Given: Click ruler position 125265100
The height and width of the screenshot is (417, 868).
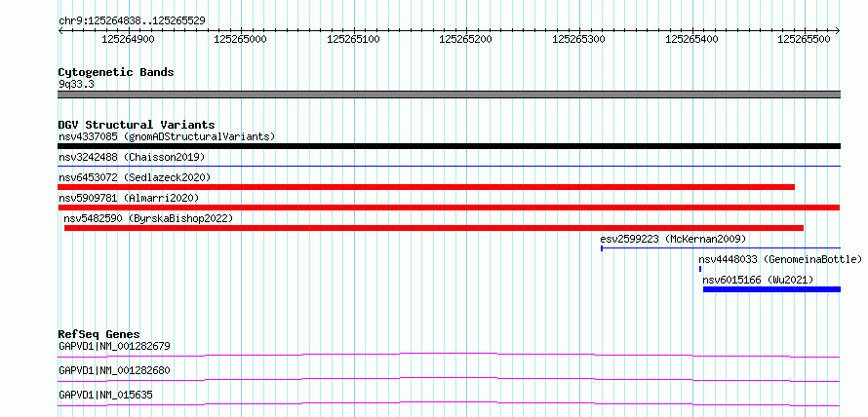Looking at the screenshot, I should [354, 39].
